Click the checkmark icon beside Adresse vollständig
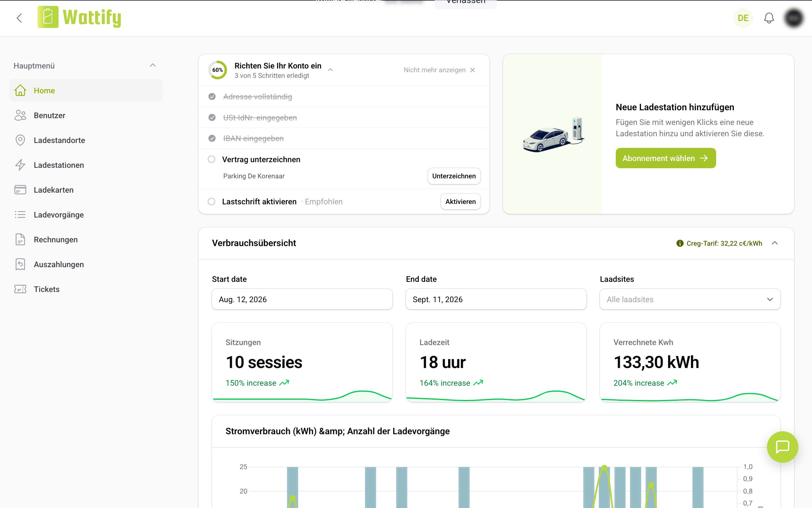The height and width of the screenshot is (508, 812). click(212, 97)
